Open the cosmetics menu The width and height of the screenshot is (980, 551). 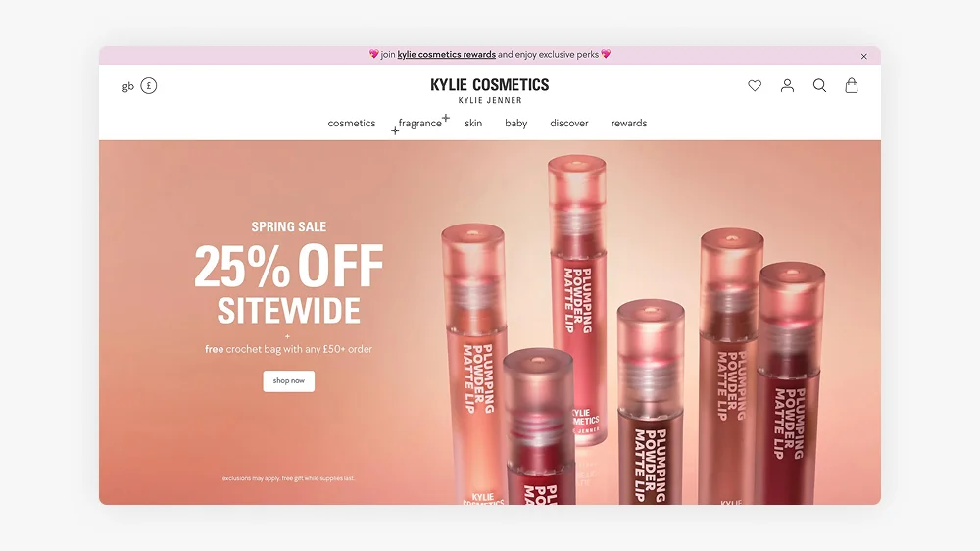click(x=351, y=124)
